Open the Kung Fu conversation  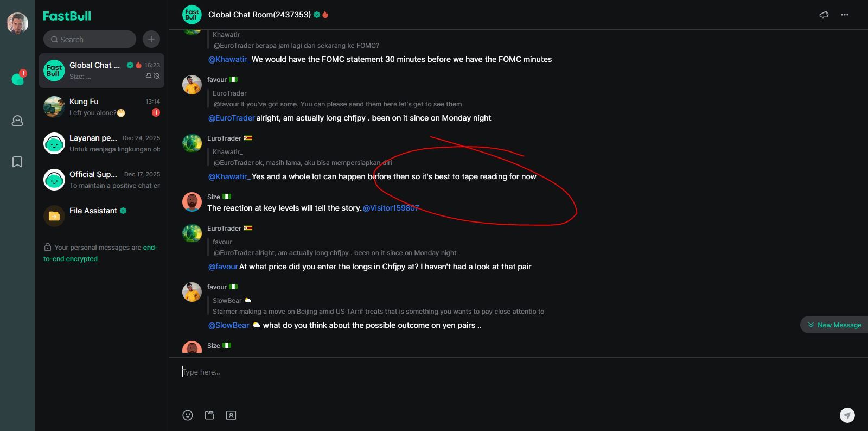[101, 107]
